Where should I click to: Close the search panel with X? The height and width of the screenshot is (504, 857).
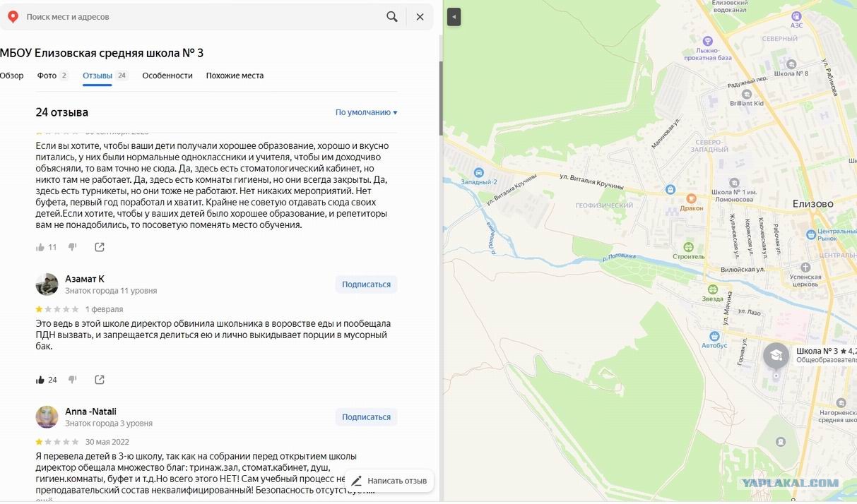420,16
